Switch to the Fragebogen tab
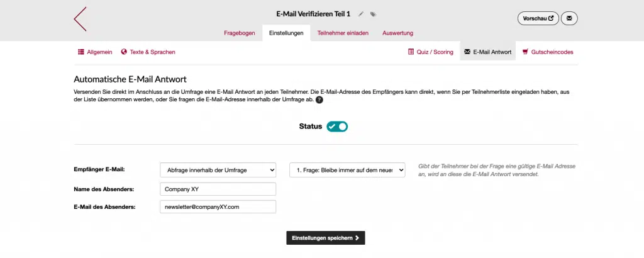This screenshot has width=644, height=258. 240,33
